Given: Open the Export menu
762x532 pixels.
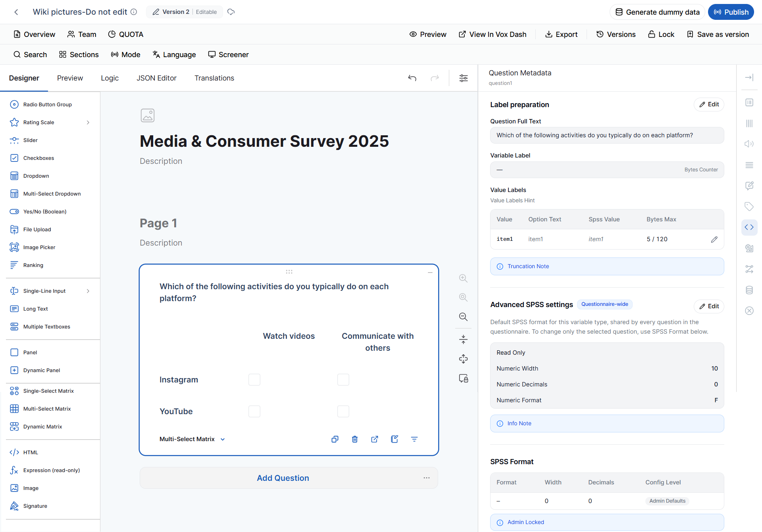Looking at the screenshot, I should click(561, 34).
